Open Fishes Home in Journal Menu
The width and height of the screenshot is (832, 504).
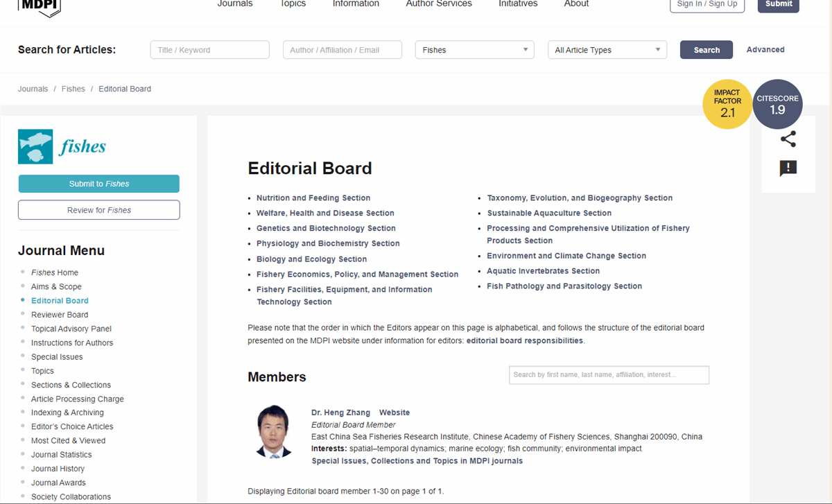pyautogui.click(x=55, y=272)
